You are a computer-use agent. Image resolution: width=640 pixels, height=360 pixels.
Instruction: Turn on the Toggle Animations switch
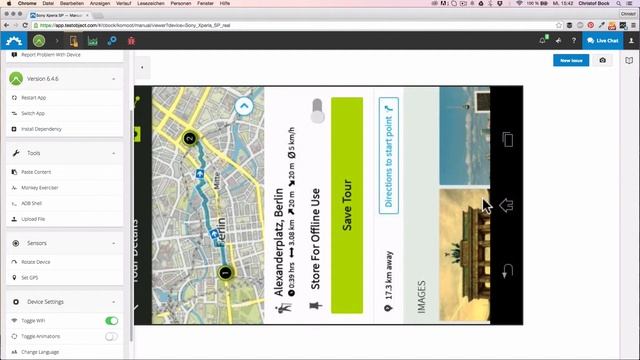point(111,336)
